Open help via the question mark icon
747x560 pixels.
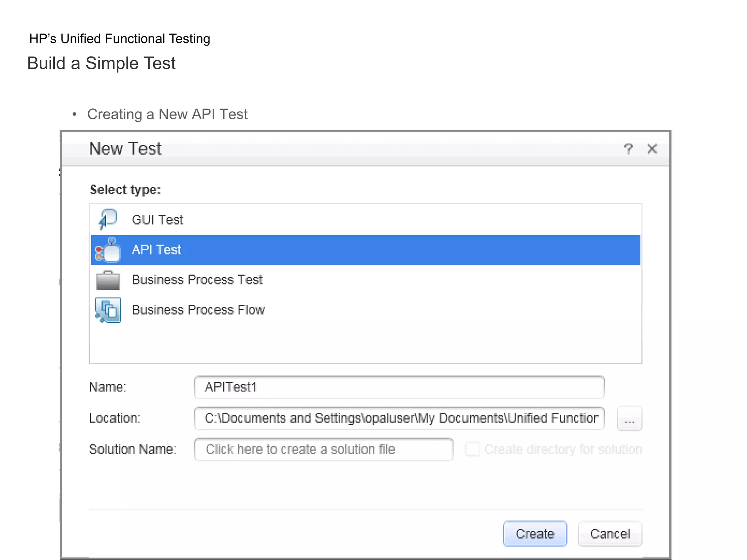(628, 149)
